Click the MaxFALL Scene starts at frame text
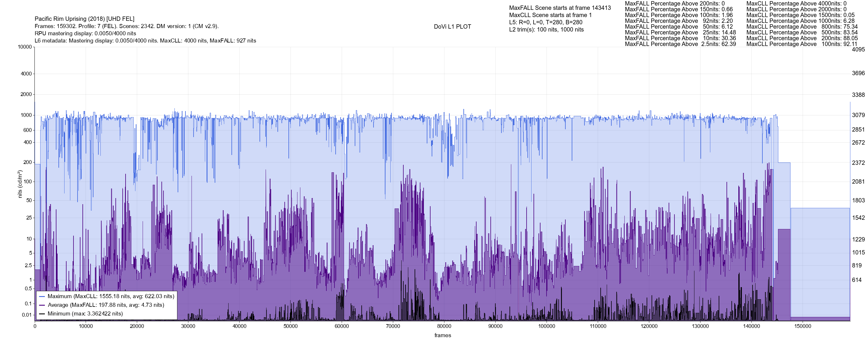This screenshot has width=868, height=347. (x=560, y=8)
